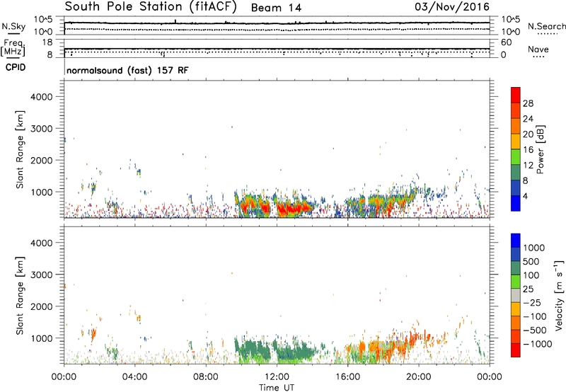Select the "Beam 14" label
Image resolution: width=566 pixels, height=392 pixels.
(276, 8)
